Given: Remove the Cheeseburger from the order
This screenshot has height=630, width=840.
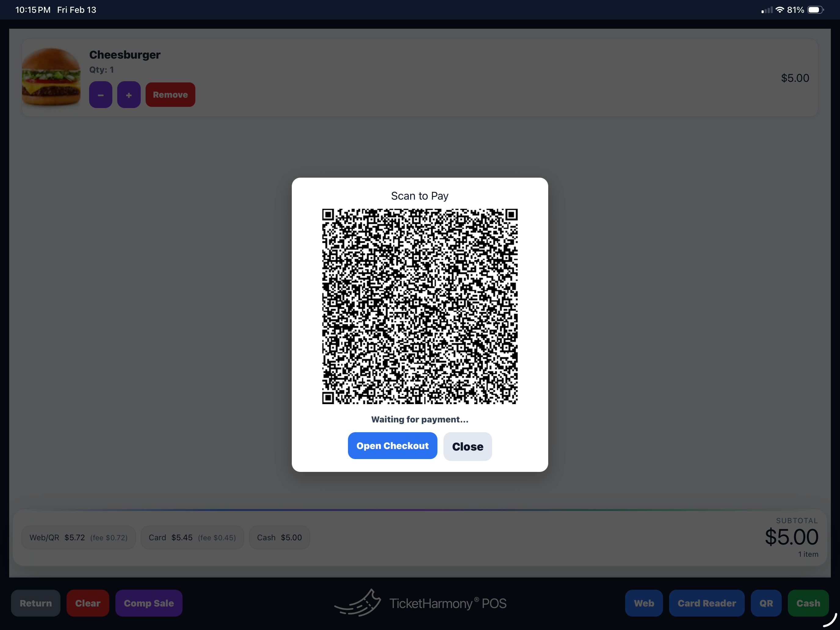Looking at the screenshot, I should pos(170,95).
